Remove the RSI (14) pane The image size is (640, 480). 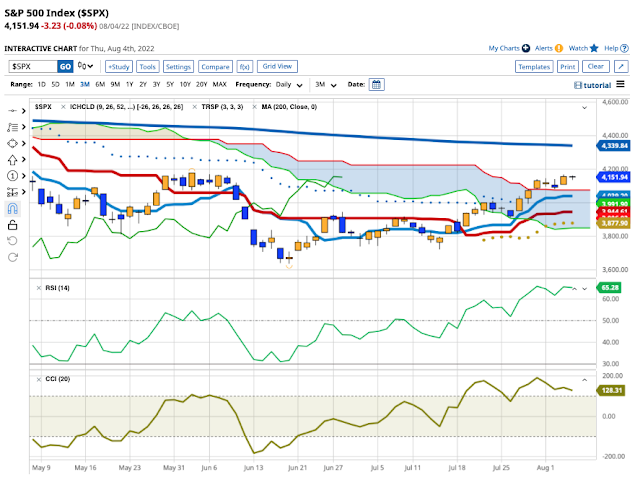pos(39,288)
